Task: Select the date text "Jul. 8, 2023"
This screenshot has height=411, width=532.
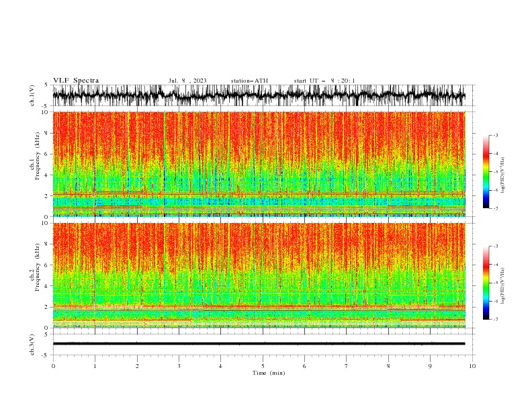Action: pyautogui.click(x=187, y=81)
